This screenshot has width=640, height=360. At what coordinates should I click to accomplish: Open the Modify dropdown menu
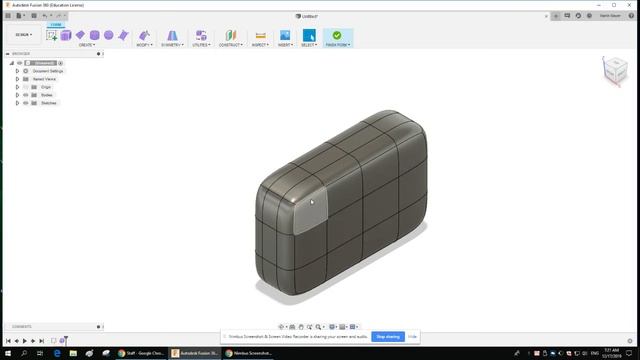144,45
